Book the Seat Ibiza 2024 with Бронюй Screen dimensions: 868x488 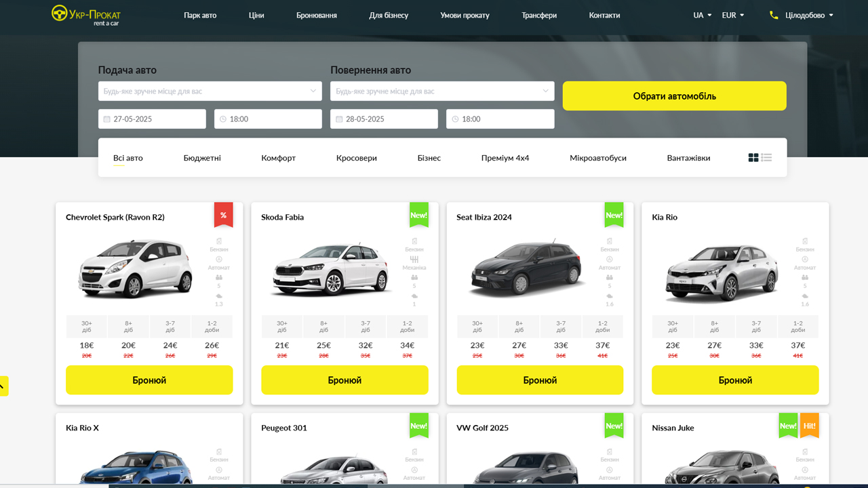point(540,380)
